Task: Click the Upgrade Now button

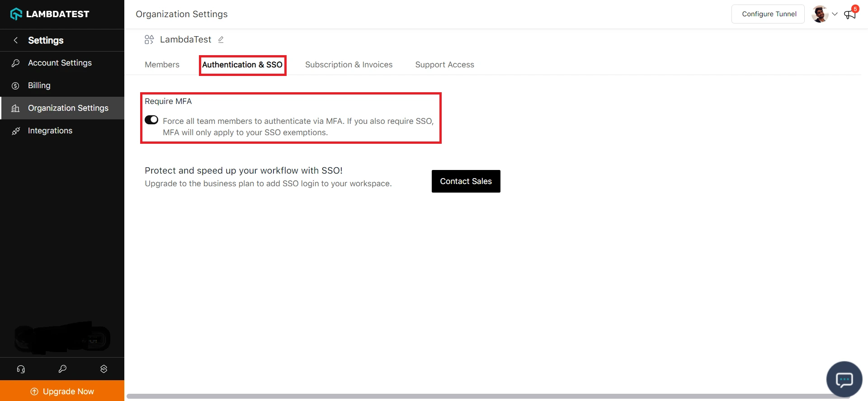Action: point(62,391)
